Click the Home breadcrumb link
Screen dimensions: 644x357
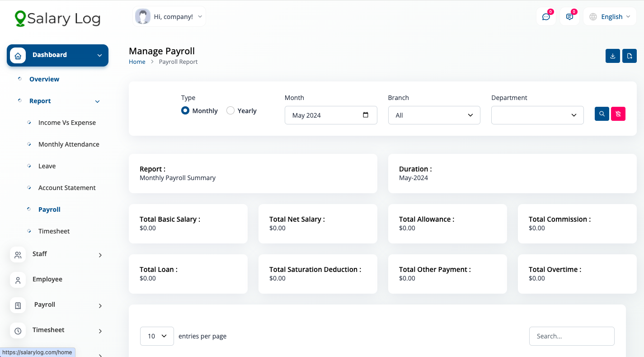tap(137, 62)
